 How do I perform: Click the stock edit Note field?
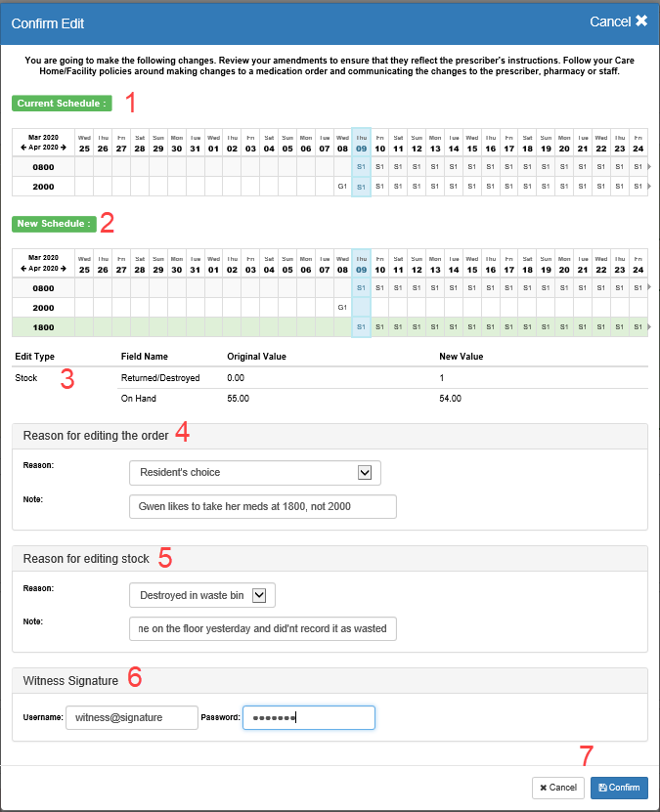pos(262,628)
